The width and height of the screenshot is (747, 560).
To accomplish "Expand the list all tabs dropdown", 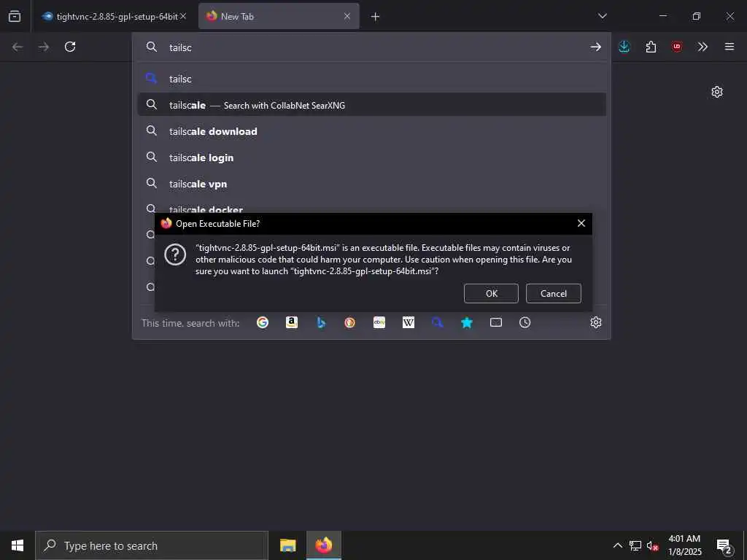I will (x=602, y=16).
